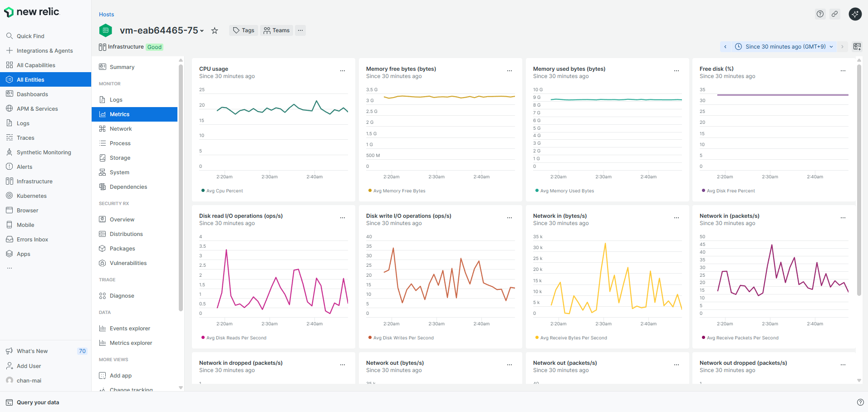Open the System view
This screenshot has width=868, height=412.
coord(134,172)
